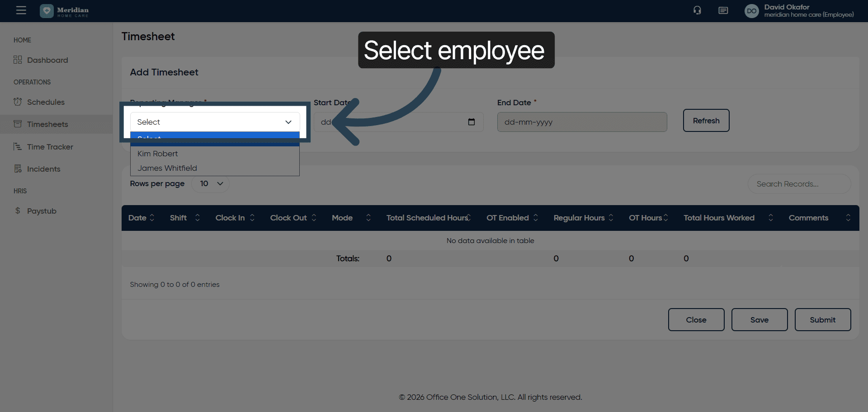This screenshot has width=868, height=412.
Task: Open the Start Date calendar picker icon
Action: click(x=471, y=122)
